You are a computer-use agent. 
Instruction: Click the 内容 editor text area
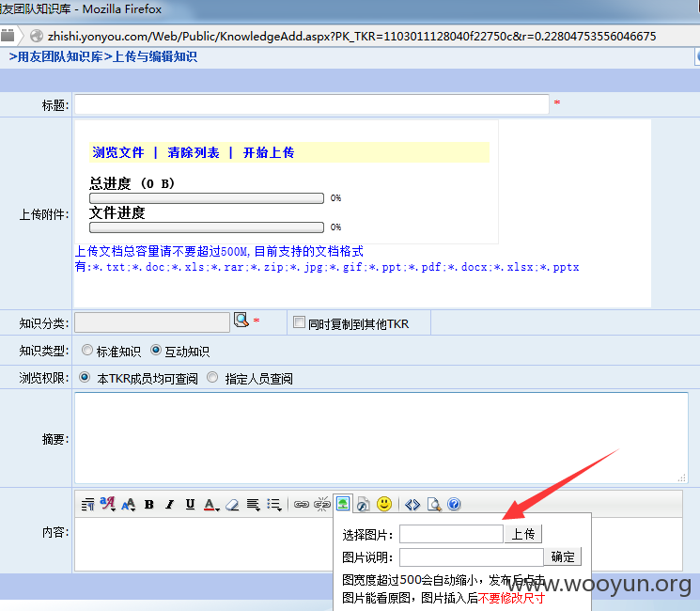click(205, 544)
